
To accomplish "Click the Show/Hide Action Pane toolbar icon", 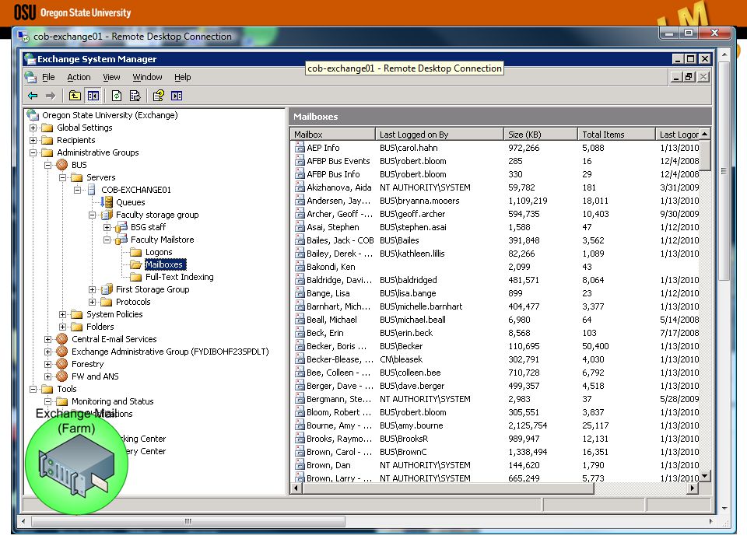I will pyautogui.click(x=177, y=96).
